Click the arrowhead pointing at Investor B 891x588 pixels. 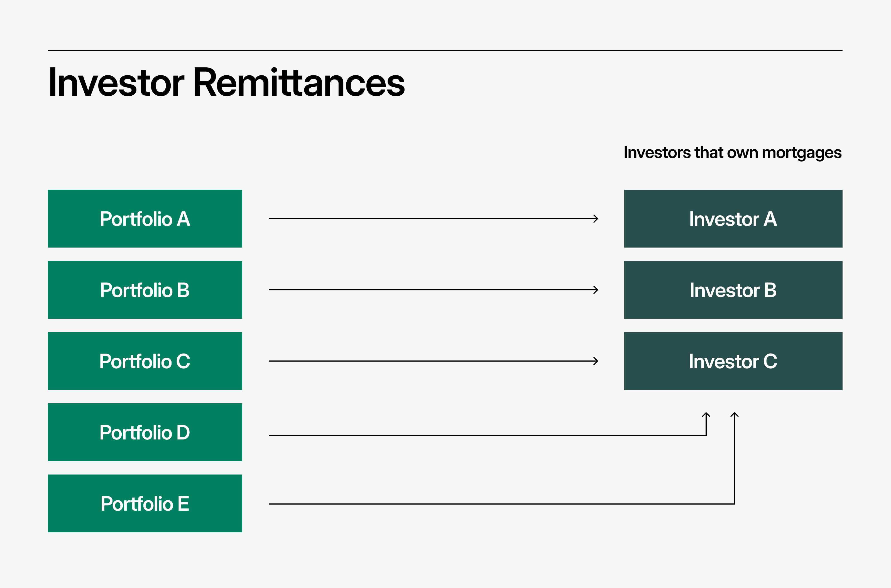point(596,290)
